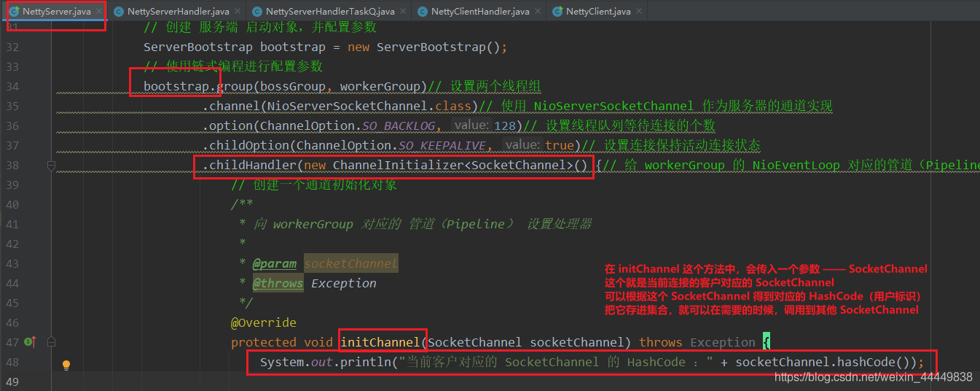This screenshot has width=980, height=391.
Task: Click the @param Javadoc tag
Action: click(x=275, y=264)
